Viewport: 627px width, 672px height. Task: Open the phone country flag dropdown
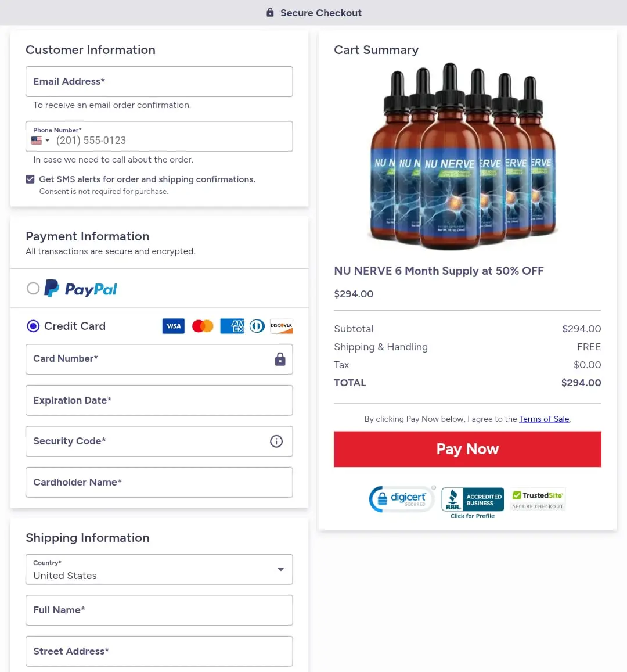[x=40, y=141]
